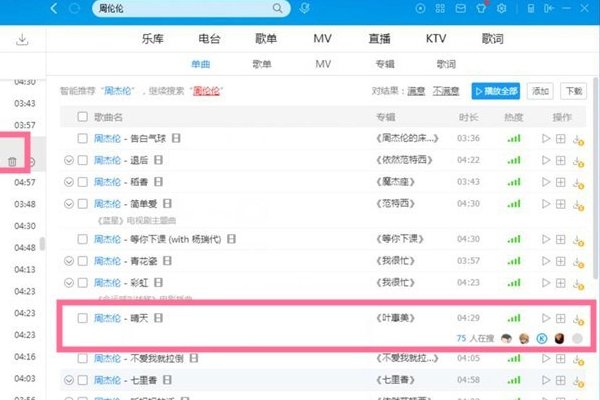Go back with the top-left arrow
Screen dimensions: 600x400
pos(54,8)
